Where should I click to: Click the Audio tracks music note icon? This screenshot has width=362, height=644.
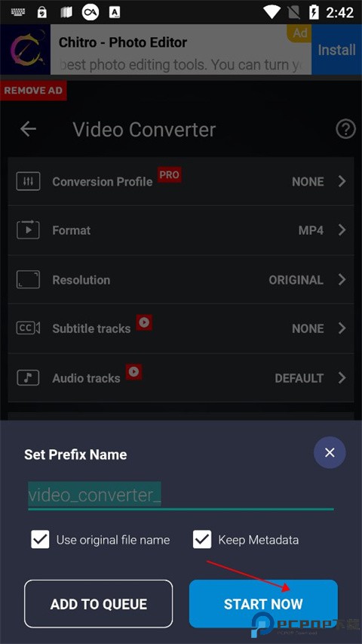coord(28,377)
